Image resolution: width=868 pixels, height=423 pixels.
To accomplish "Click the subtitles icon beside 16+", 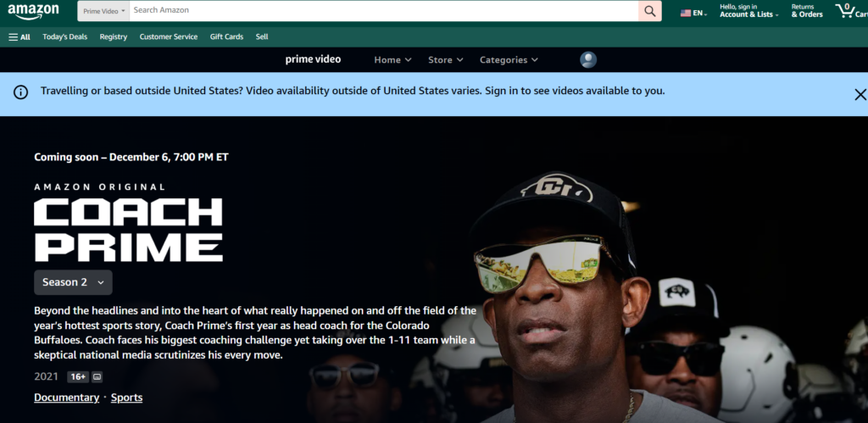I will pyautogui.click(x=97, y=376).
